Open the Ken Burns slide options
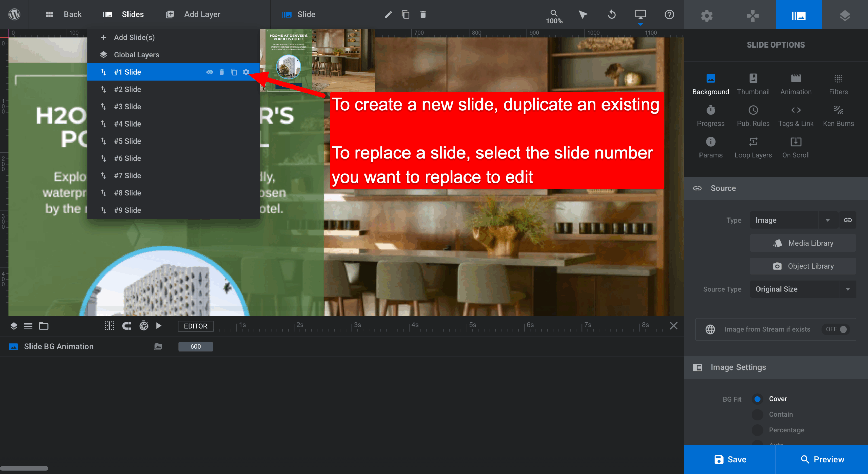Image resolution: width=868 pixels, height=474 pixels. pos(838,116)
